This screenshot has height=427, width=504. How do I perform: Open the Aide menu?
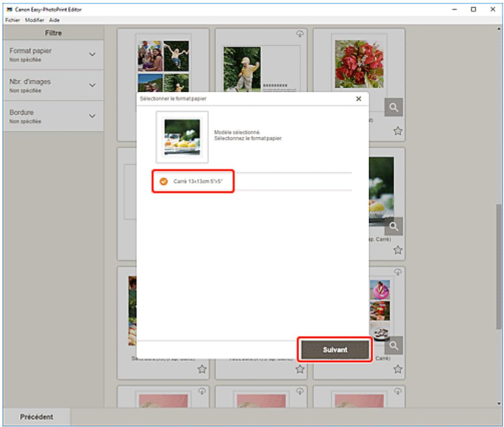(54, 20)
